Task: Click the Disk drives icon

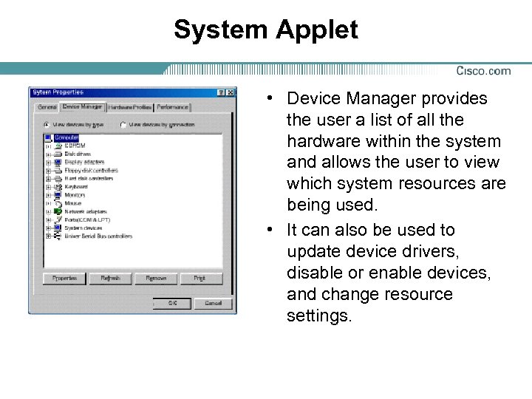Action: (x=58, y=154)
